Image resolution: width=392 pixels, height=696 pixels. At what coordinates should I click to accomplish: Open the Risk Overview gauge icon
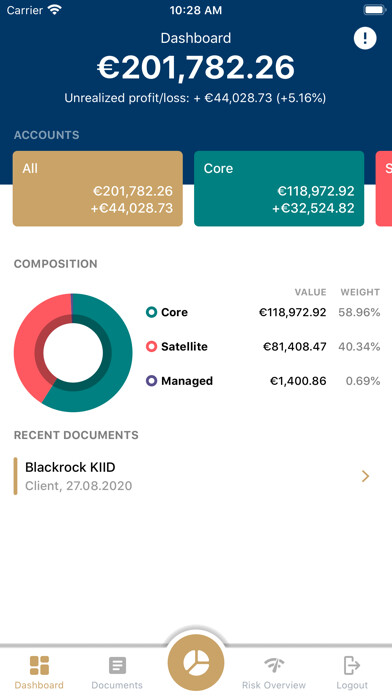pyautogui.click(x=274, y=665)
